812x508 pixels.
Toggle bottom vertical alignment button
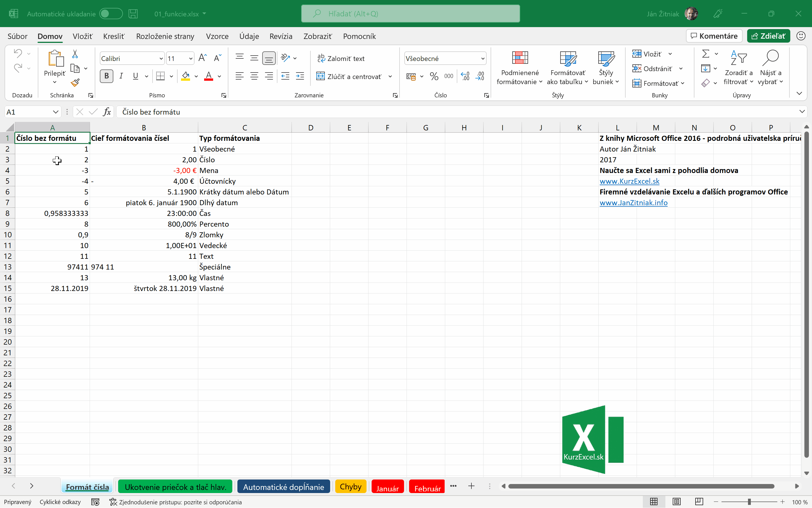click(x=269, y=58)
